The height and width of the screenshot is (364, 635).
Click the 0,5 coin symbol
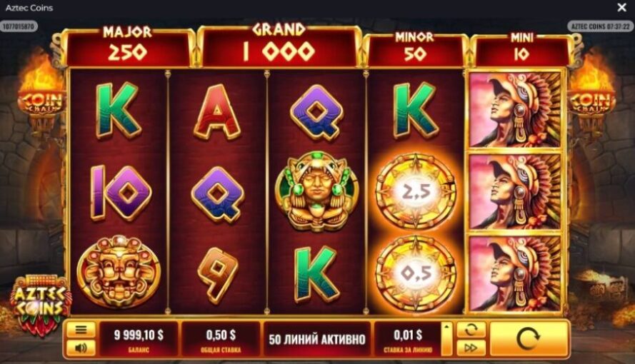point(416,273)
